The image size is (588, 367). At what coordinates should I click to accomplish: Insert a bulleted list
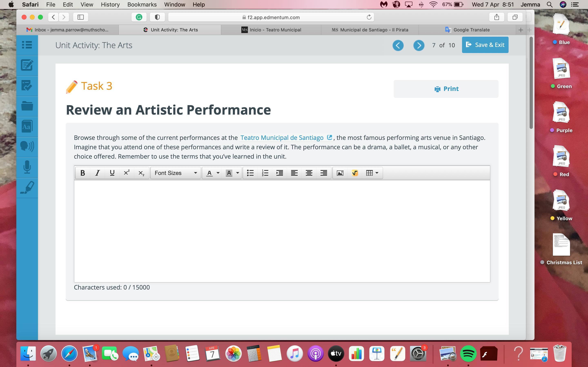(250, 173)
